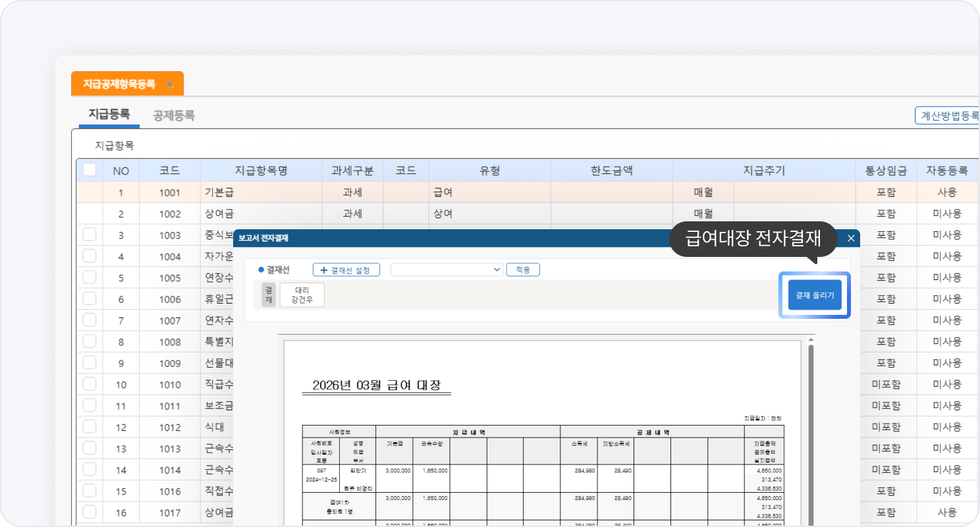This screenshot has width=980, height=527.
Task: Click code cell 1001
Action: pyautogui.click(x=170, y=193)
